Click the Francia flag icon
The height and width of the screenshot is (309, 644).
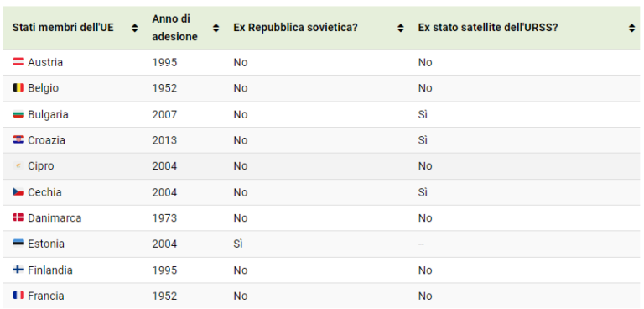point(18,296)
